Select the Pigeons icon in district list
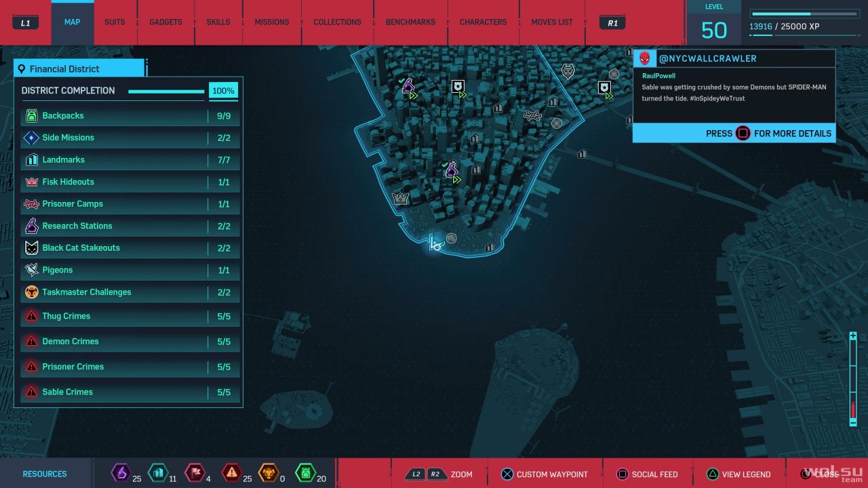This screenshot has height=488, width=868. pyautogui.click(x=31, y=270)
